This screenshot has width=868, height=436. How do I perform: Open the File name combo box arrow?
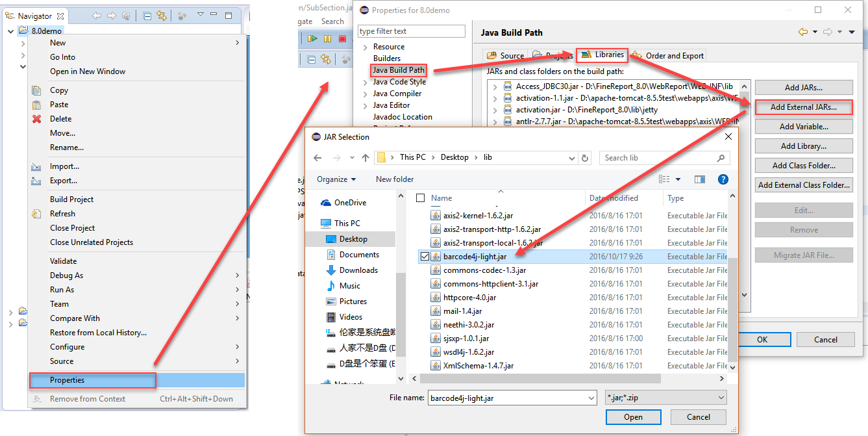click(591, 398)
